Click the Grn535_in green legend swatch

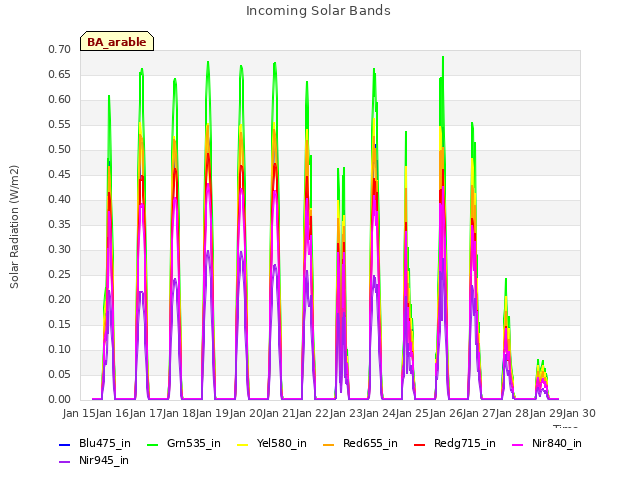coord(152,445)
